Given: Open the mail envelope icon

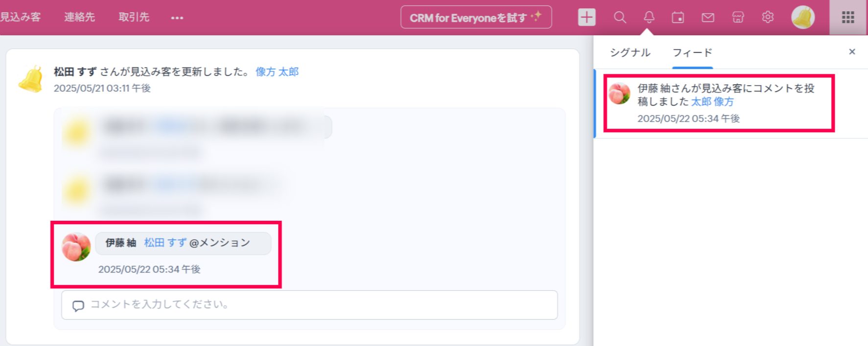Looking at the screenshot, I should (708, 18).
